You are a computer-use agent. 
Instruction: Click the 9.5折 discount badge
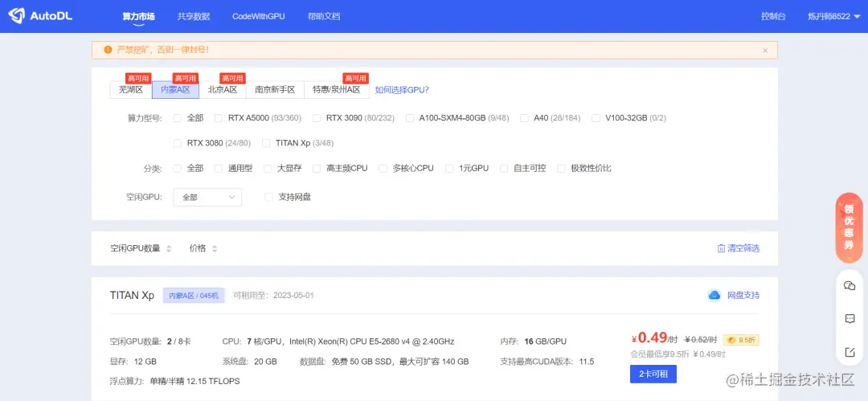741,340
